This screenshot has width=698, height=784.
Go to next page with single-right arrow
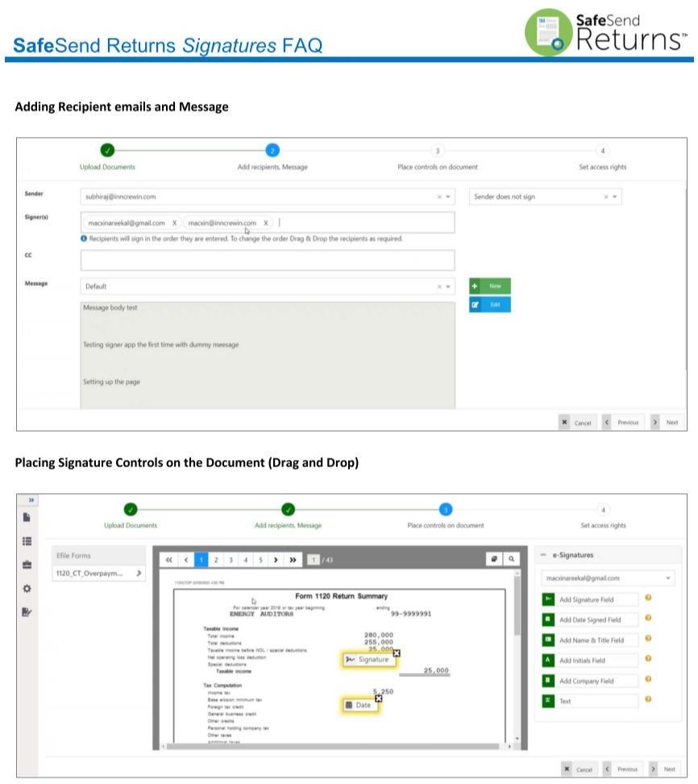tap(276, 559)
